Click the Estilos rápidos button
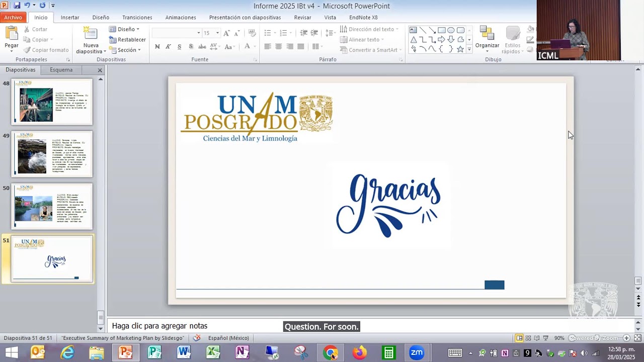Image resolution: width=644 pixels, height=362 pixels. (x=513, y=40)
